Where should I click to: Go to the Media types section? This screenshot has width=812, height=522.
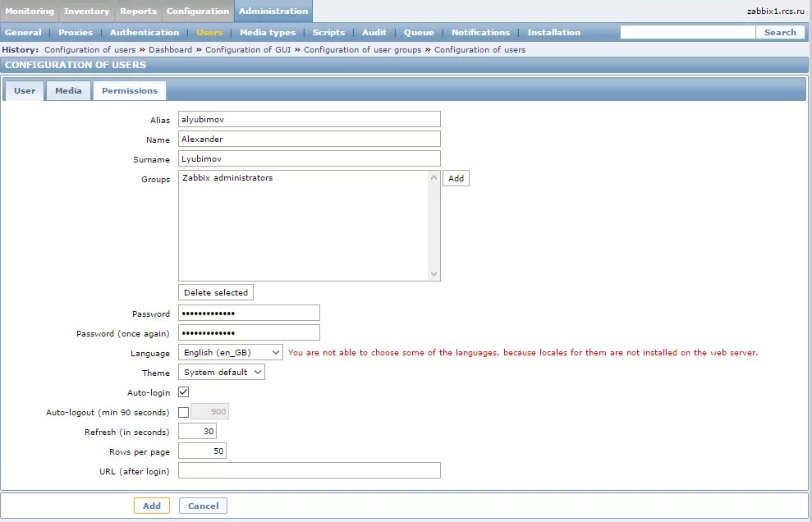pyautogui.click(x=268, y=32)
